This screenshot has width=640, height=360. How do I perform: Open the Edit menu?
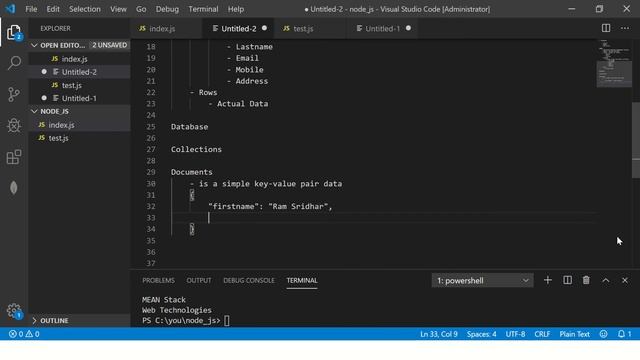[x=53, y=9]
